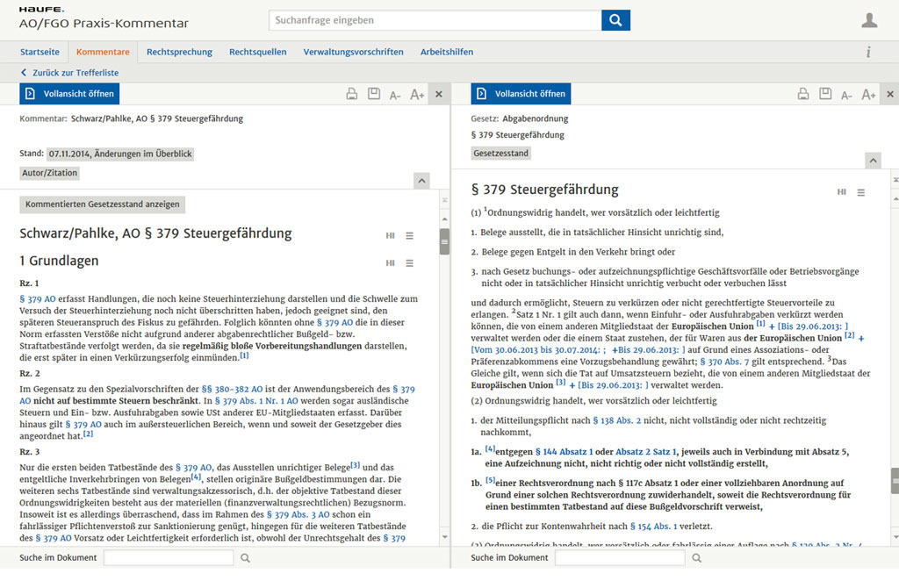Image resolution: width=899 pixels, height=588 pixels.
Task: Click footnote [1] in Rz. 1 paragraph
Action: click(244, 355)
